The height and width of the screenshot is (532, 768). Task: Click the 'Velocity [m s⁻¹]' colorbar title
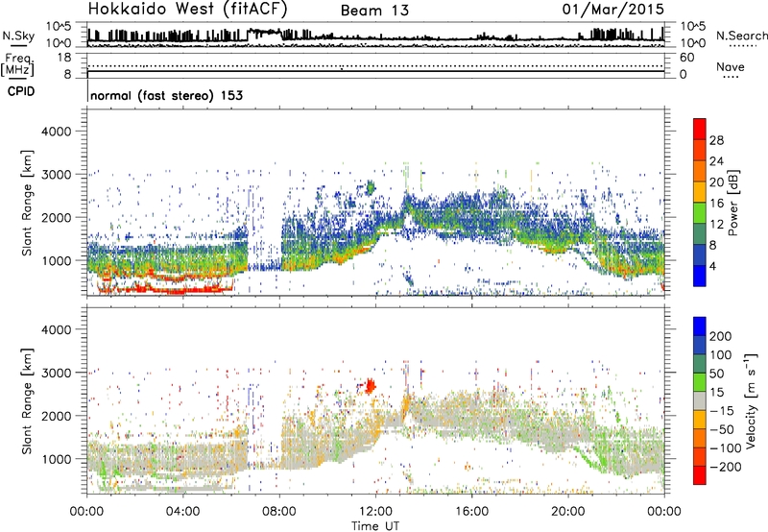751,400
